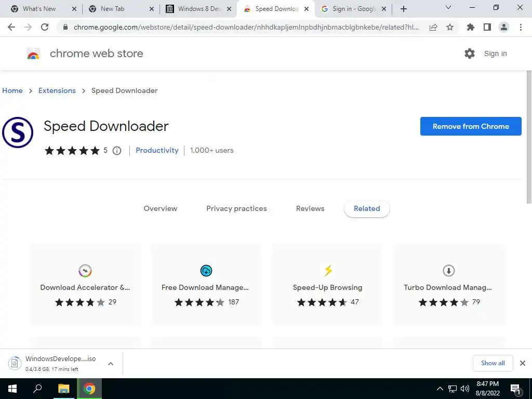Open the Extensions puzzle-piece menu
The height and width of the screenshot is (399, 532).
(x=471, y=27)
